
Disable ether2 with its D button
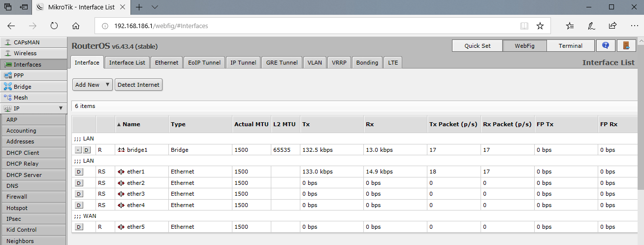click(x=79, y=183)
